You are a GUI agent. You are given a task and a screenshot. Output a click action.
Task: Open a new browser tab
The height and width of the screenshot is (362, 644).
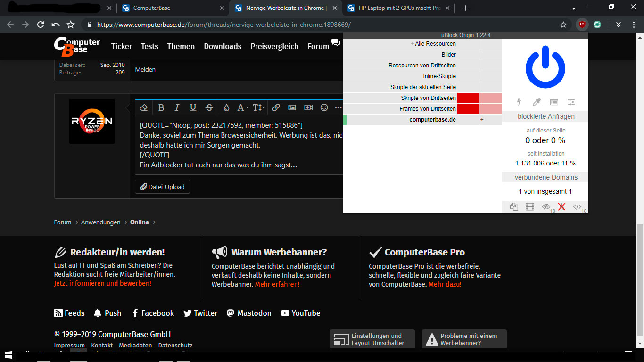465,8
